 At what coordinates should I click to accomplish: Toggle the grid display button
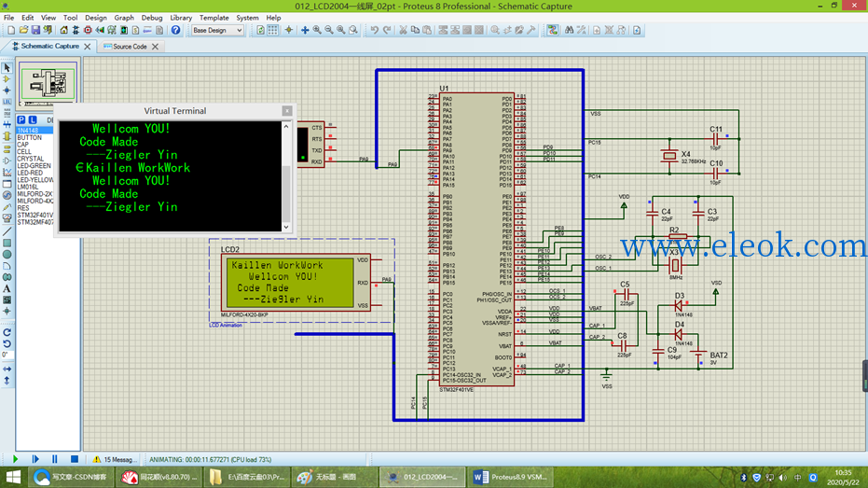click(x=273, y=30)
